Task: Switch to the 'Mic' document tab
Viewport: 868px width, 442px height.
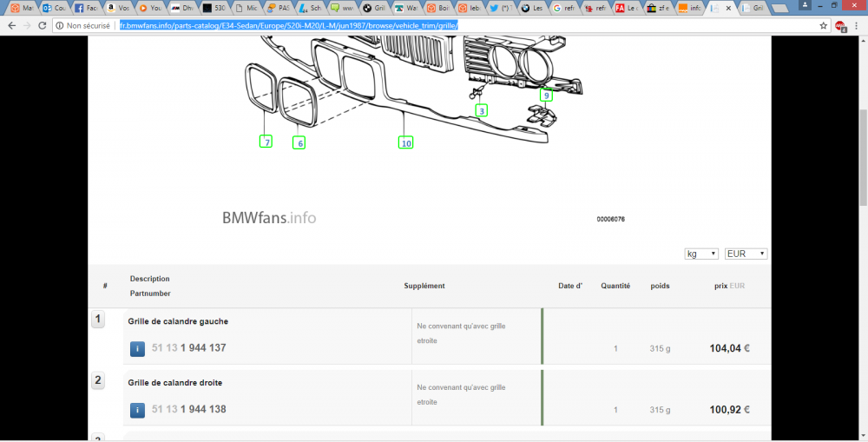Action: pyautogui.click(x=247, y=9)
